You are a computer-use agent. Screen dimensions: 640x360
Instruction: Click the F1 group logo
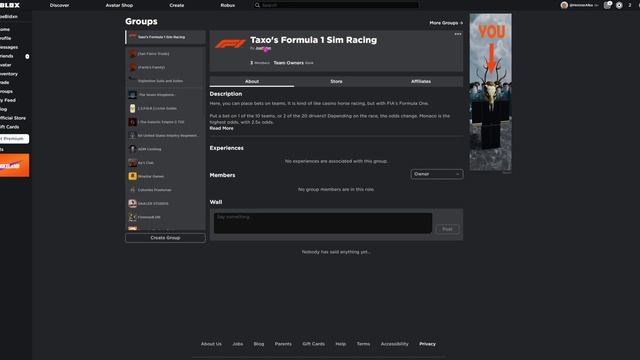pyautogui.click(x=230, y=44)
